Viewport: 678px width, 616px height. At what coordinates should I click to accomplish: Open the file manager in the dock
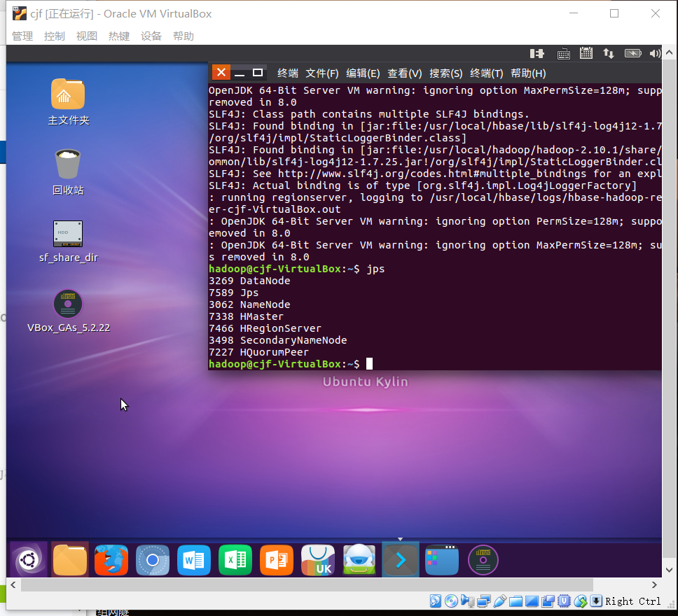click(x=69, y=560)
